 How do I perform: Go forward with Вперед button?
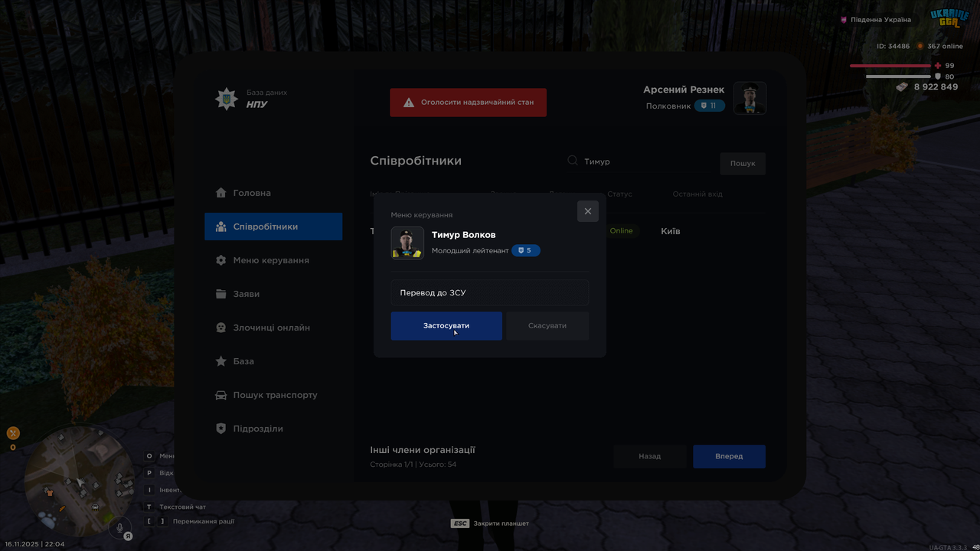tap(729, 456)
